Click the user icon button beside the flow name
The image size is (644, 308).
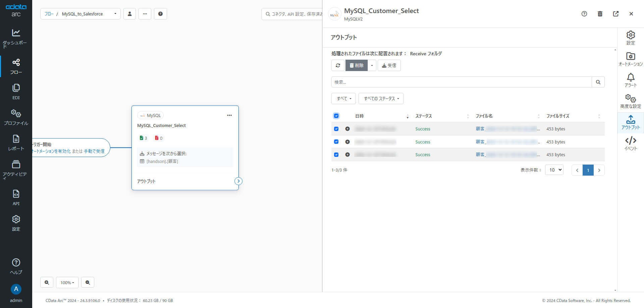(x=129, y=14)
